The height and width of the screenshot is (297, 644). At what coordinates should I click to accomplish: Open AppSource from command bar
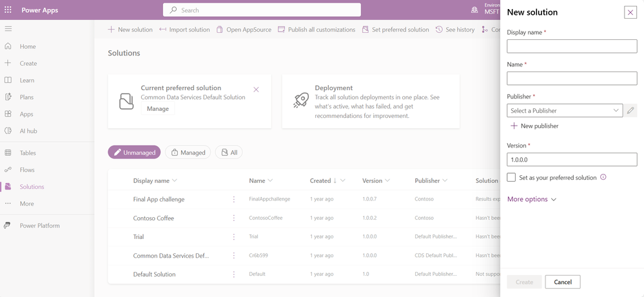click(x=244, y=30)
